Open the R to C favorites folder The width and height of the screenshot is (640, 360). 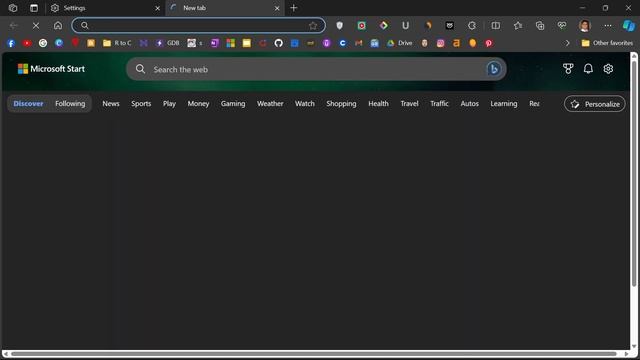[x=117, y=43]
